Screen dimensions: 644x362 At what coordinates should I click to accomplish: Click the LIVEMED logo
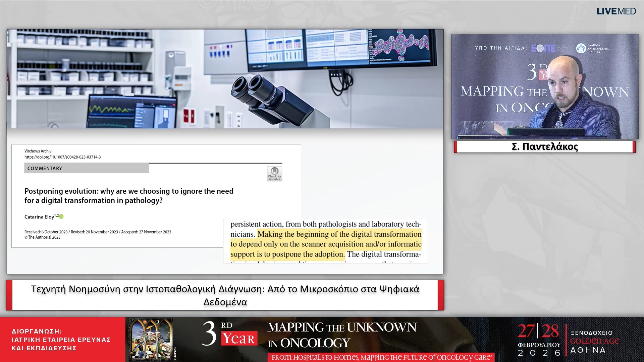pos(616,11)
